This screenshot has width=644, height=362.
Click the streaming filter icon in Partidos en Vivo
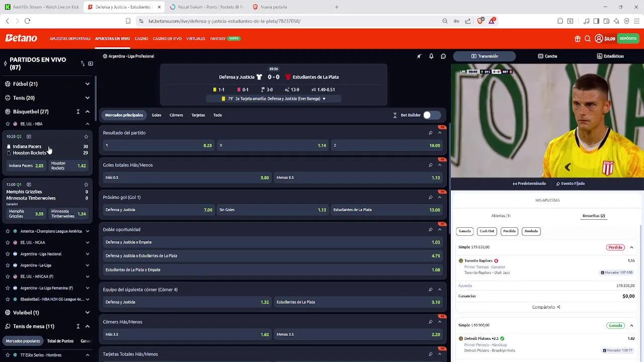pos(91,63)
